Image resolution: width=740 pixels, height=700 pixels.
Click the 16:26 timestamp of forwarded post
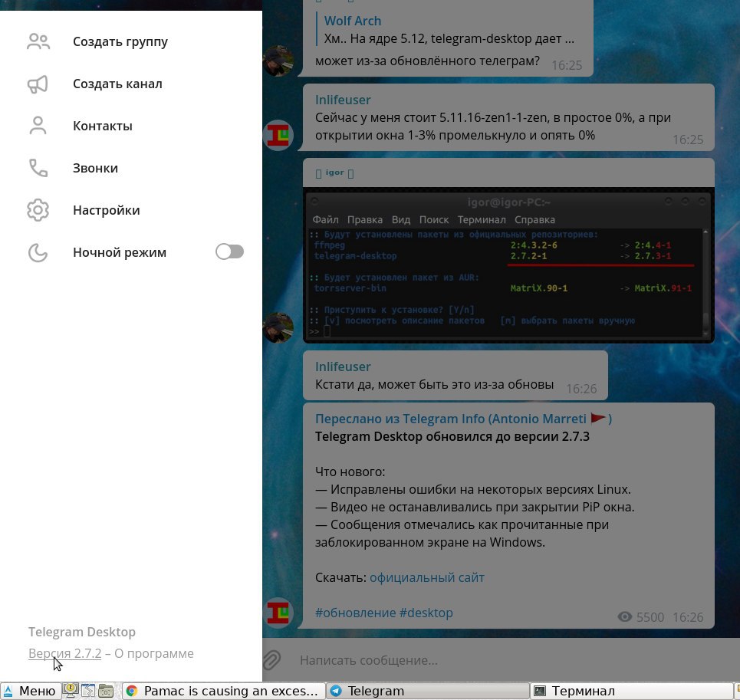[688, 617]
